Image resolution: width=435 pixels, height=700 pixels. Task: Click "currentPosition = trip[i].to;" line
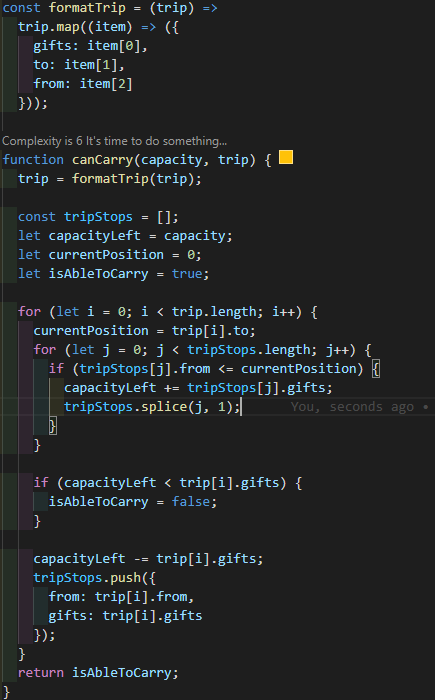click(x=144, y=331)
